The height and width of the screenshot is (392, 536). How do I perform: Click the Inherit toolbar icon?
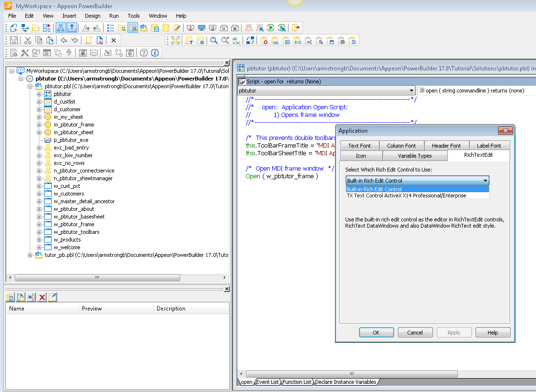point(24,28)
